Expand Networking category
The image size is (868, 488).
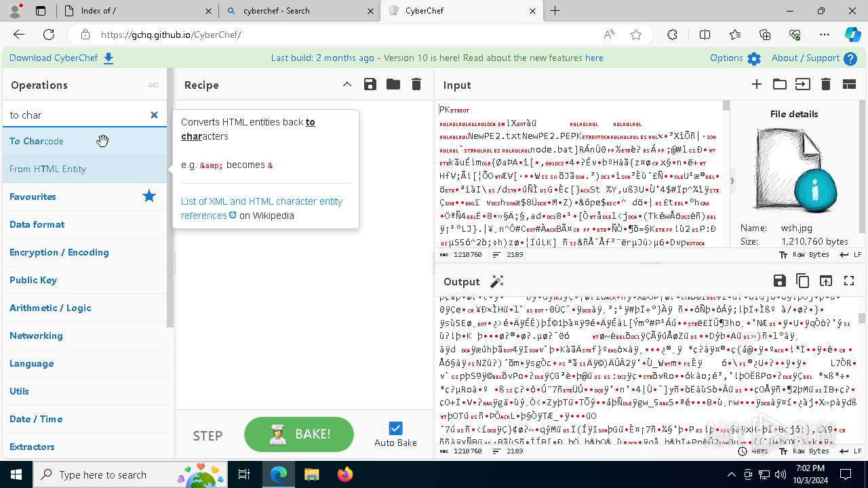85,335
